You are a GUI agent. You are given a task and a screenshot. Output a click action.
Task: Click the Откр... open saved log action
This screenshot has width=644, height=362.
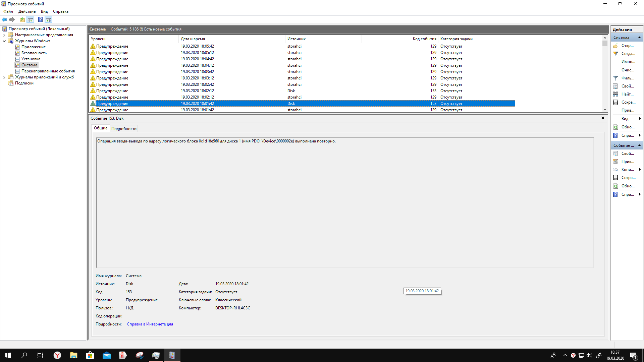click(x=627, y=46)
